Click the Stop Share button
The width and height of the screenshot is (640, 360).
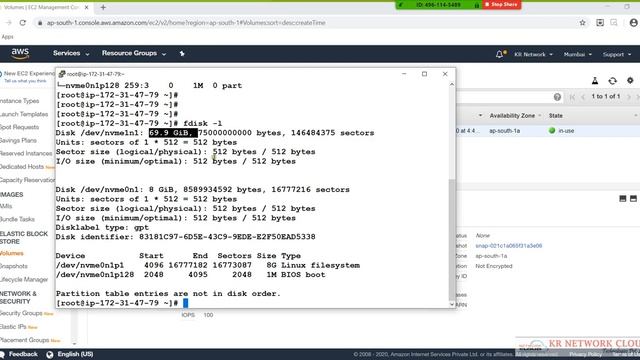501,4
